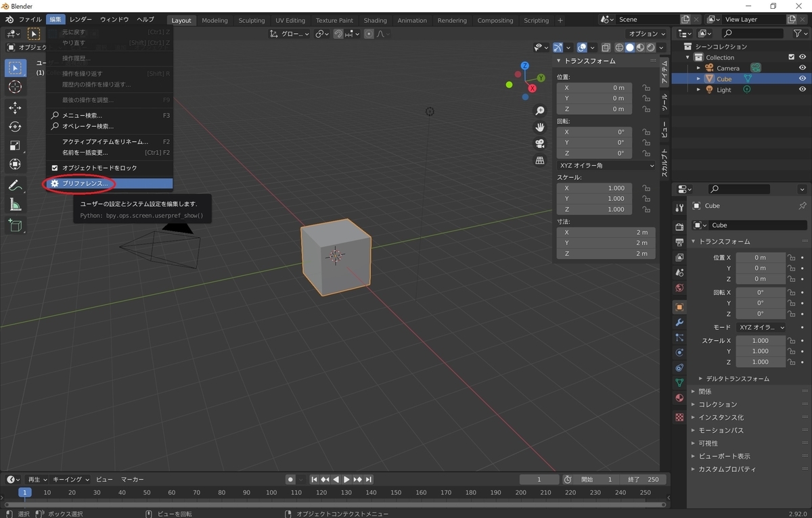Toggle Collection visibility eye icon

click(803, 57)
